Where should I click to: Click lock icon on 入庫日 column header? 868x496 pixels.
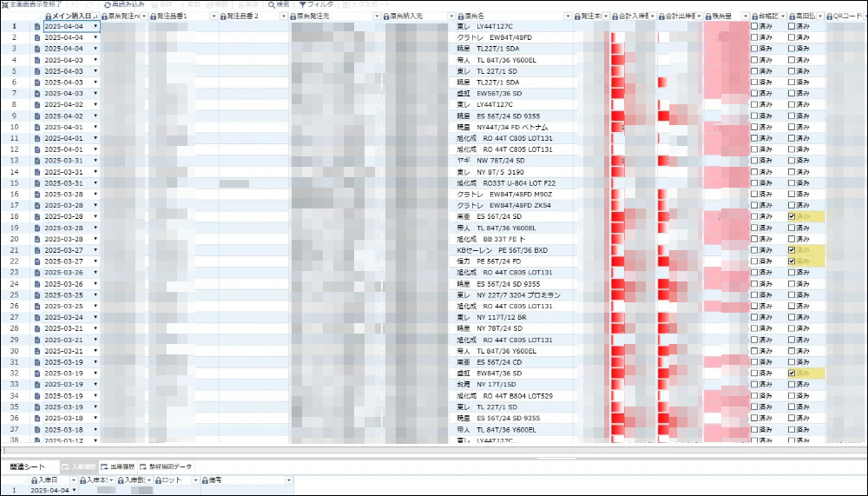(x=35, y=480)
